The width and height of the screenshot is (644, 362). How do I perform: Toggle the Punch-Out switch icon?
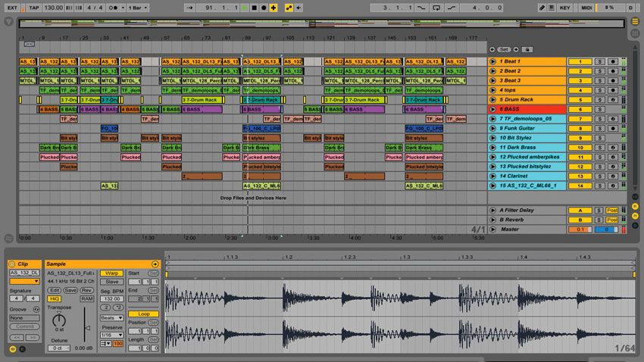coord(452,8)
